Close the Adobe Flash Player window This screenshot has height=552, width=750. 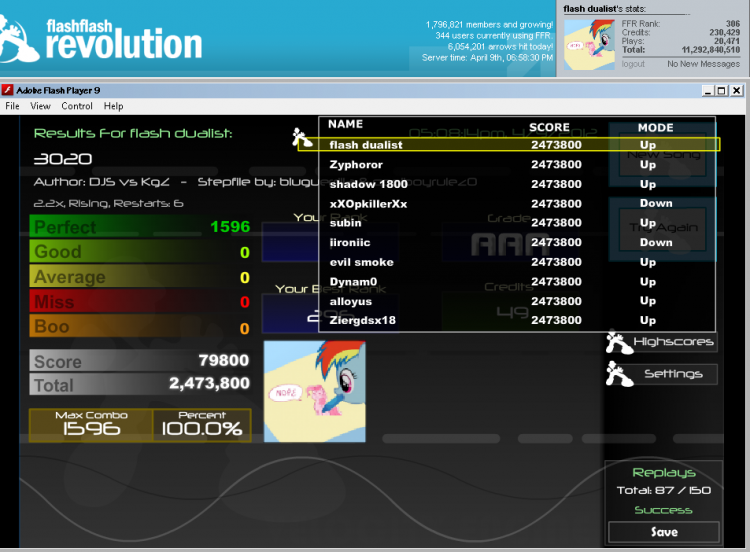(x=737, y=90)
